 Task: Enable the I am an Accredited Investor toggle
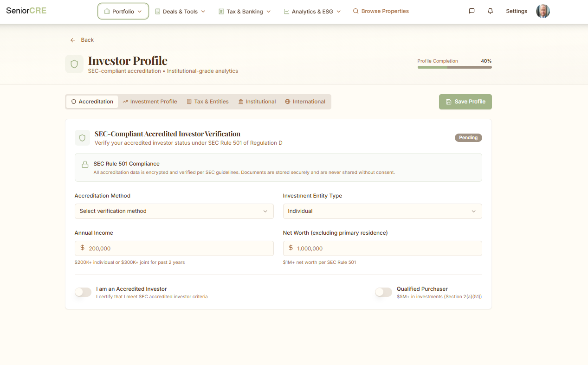click(83, 292)
